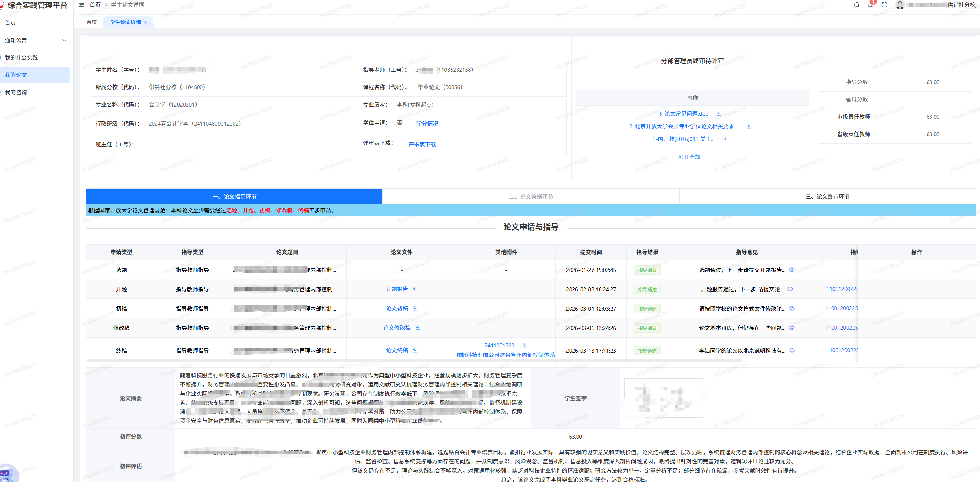The height and width of the screenshot is (482, 980).
Task: Click the 首页 breadcrumb link
Action: (x=95, y=5)
